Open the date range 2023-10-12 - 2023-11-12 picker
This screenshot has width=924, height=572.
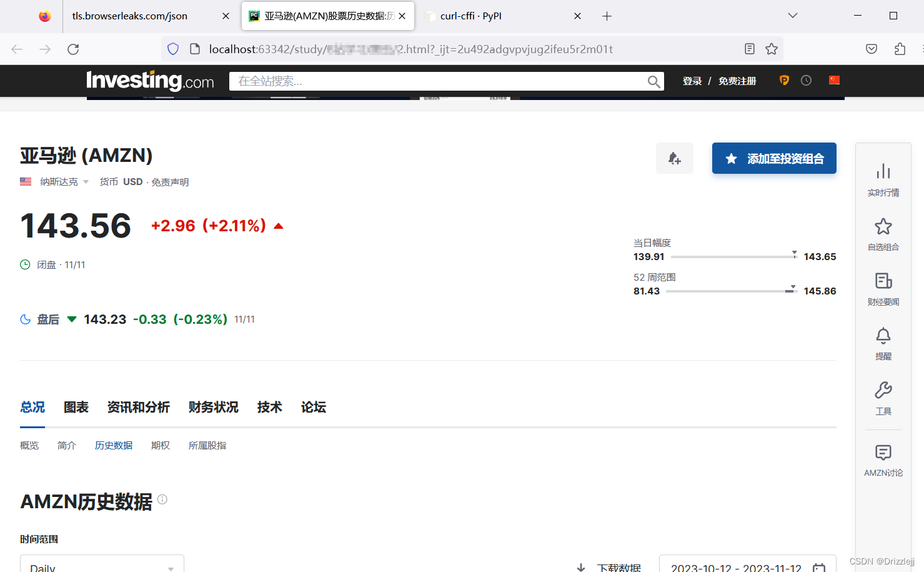coord(747,564)
